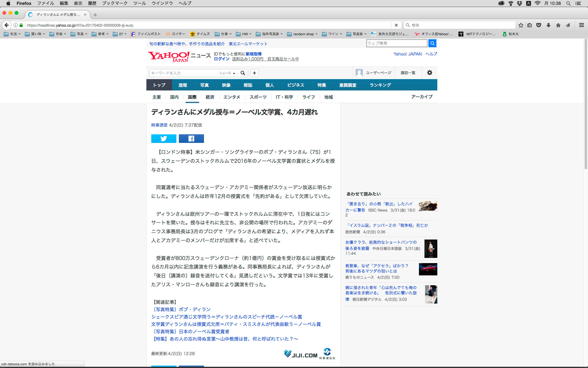
Task: Click the red Mazda car thumbnail
Action: coord(428,269)
